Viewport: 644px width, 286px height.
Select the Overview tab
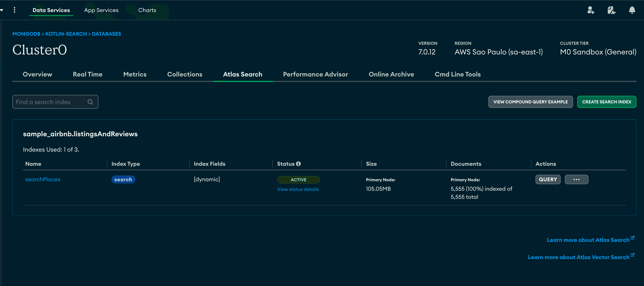(x=37, y=74)
